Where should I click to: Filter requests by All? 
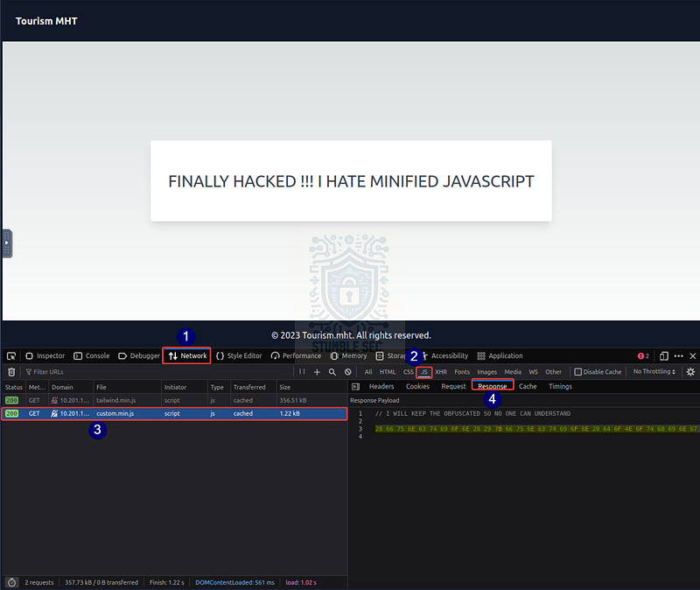coord(368,372)
